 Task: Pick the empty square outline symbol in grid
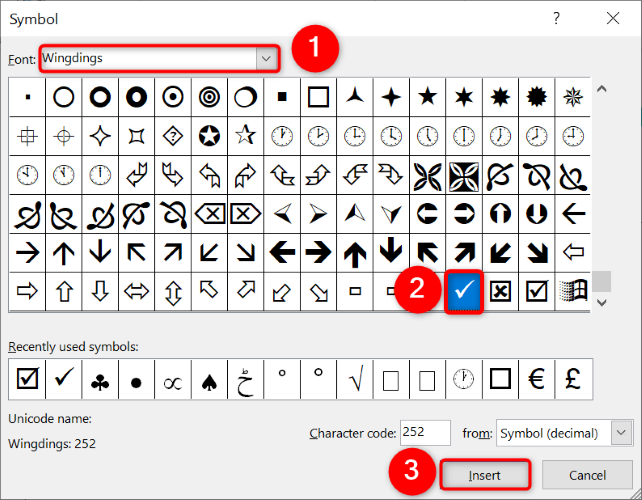[x=319, y=97]
